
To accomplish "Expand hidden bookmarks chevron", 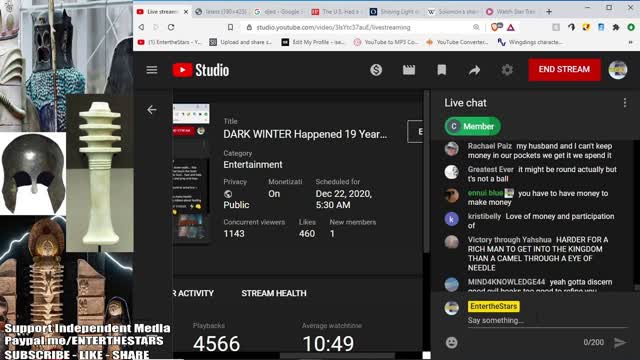I will point(630,42).
